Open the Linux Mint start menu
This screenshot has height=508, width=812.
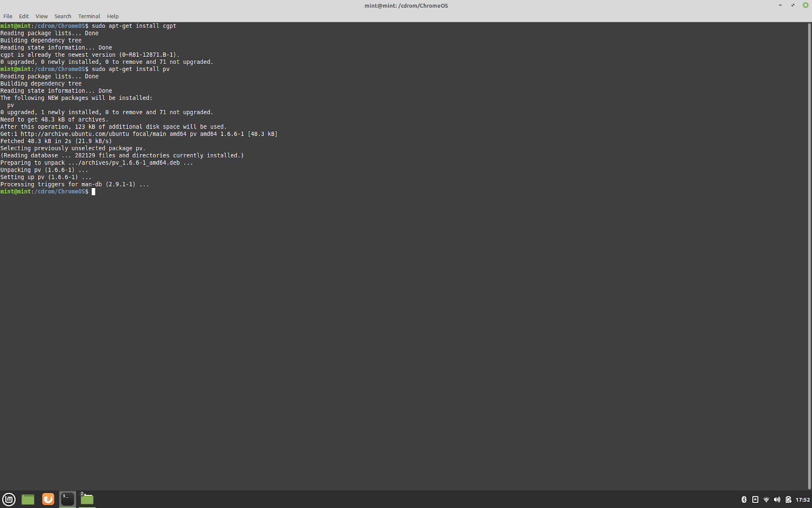[x=9, y=499]
